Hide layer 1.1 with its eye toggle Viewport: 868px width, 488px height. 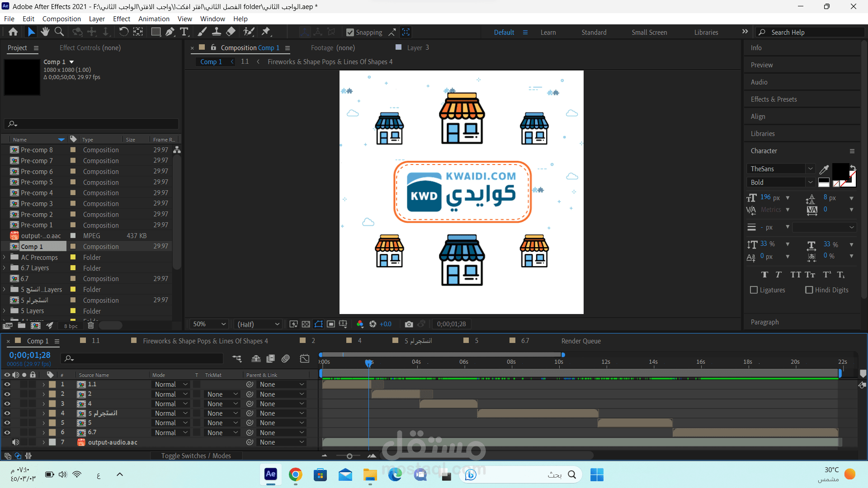(x=7, y=385)
